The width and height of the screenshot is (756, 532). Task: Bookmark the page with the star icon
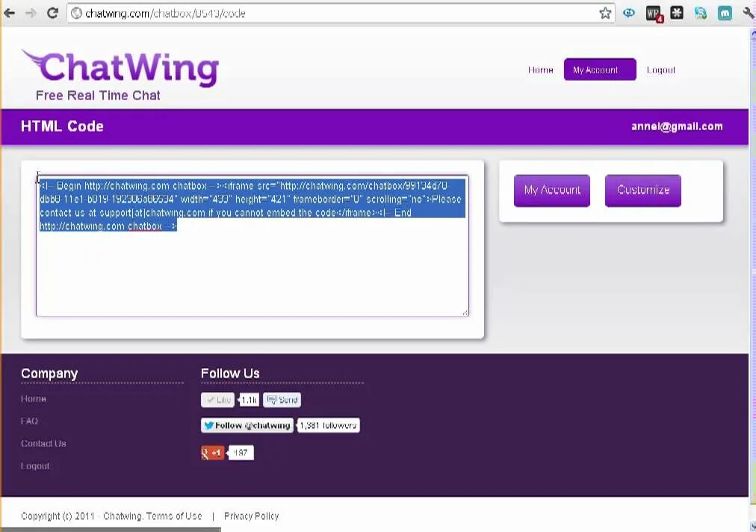[x=605, y=13]
